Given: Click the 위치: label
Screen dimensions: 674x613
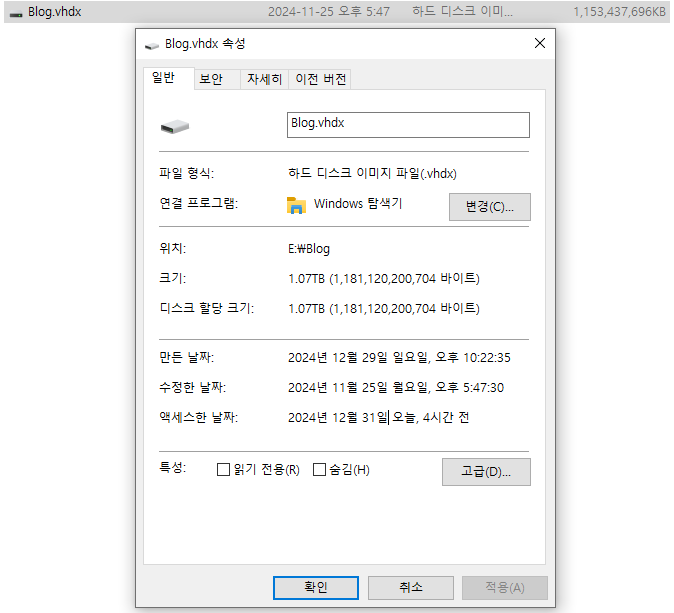Looking at the screenshot, I should point(173,248).
